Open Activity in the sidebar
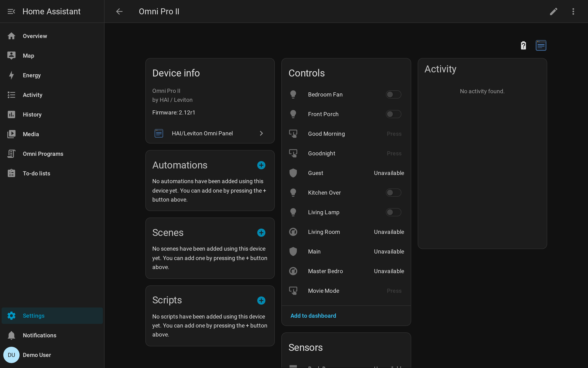The width and height of the screenshot is (588, 368). point(52,95)
